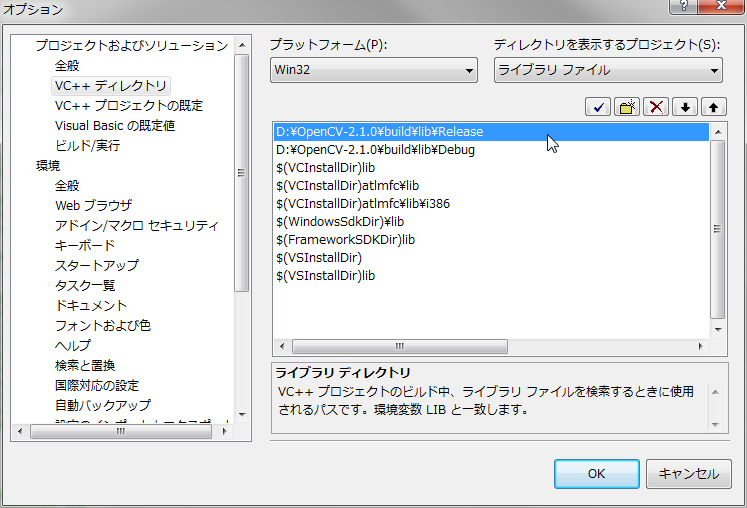Select ドキュメント tree item
747x508 pixels.
[x=91, y=306]
